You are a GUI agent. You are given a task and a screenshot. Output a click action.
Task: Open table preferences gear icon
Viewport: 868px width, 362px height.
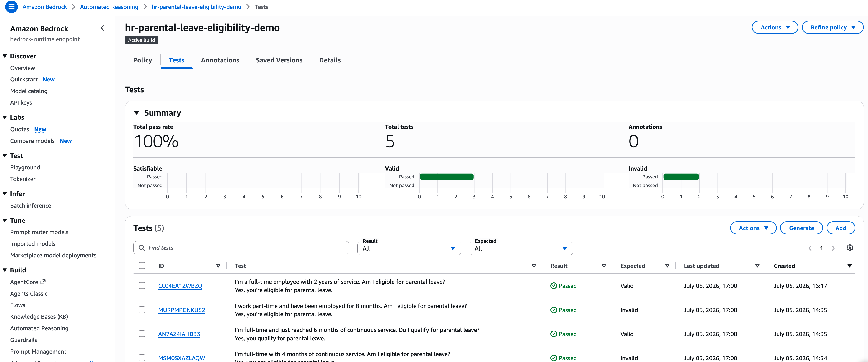click(850, 248)
